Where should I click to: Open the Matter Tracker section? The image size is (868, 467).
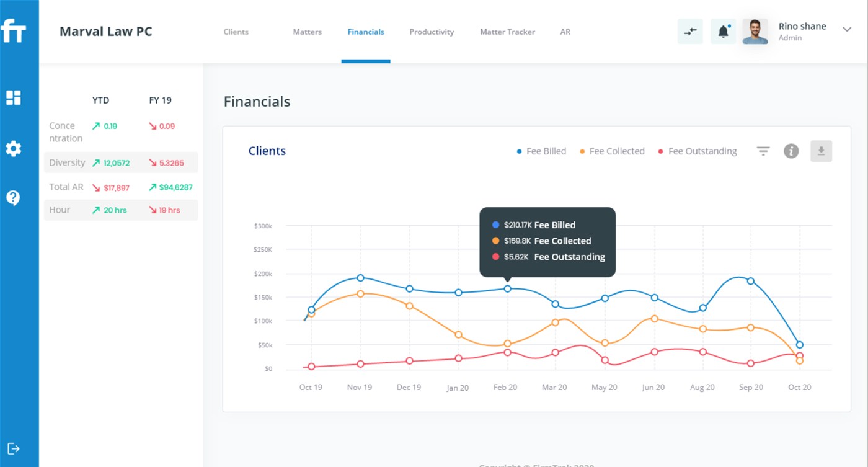(507, 32)
